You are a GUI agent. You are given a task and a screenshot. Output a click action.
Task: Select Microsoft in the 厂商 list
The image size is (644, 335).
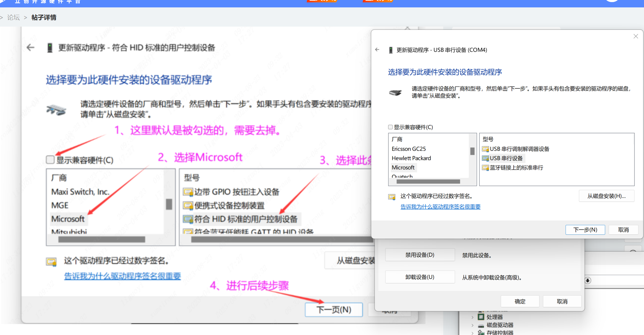click(403, 168)
